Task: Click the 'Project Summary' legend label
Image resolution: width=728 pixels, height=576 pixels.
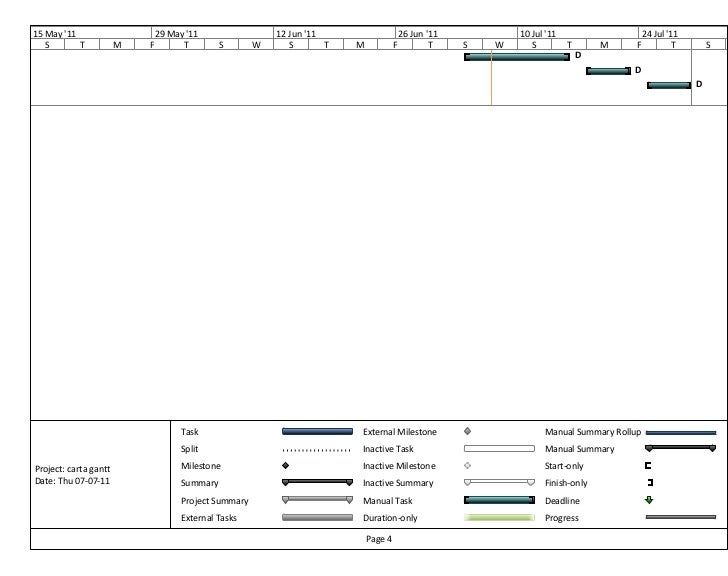Action: pyautogui.click(x=214, y=501)
